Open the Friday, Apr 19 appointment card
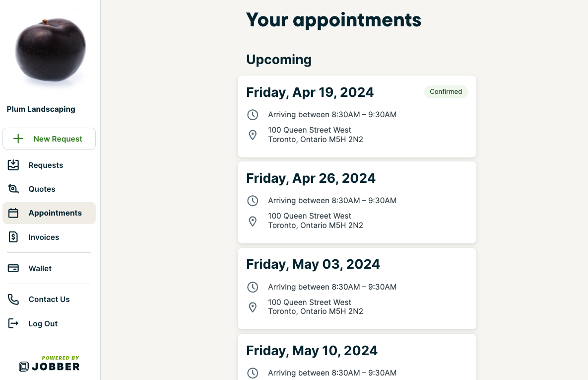 tap(357, 116)
